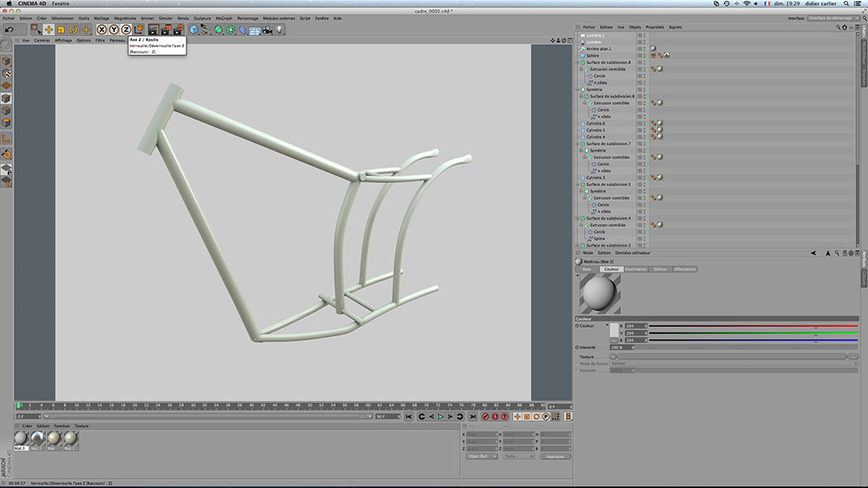Switch to the Illumination tab
The image size is (868, 488).
point(636,269)
